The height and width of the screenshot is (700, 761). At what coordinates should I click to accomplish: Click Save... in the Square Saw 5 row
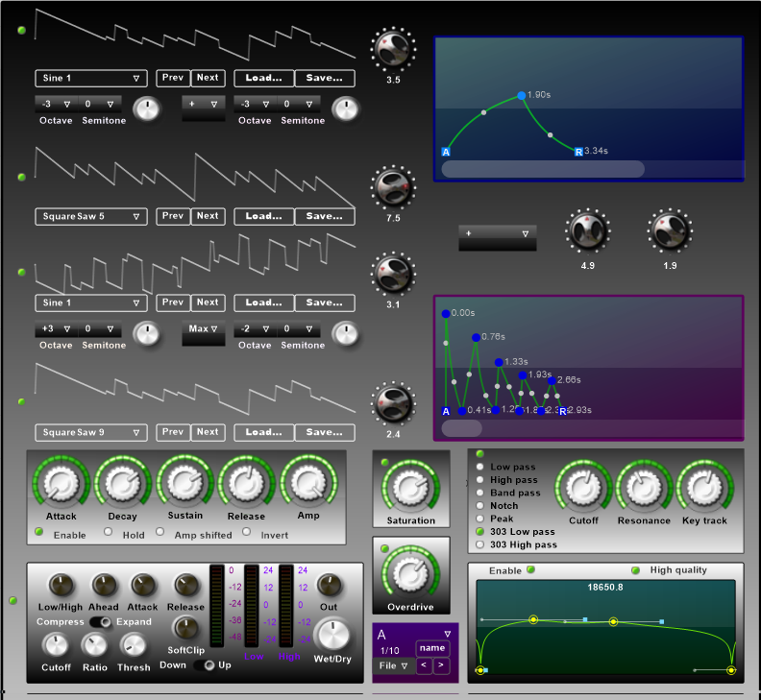324,216
